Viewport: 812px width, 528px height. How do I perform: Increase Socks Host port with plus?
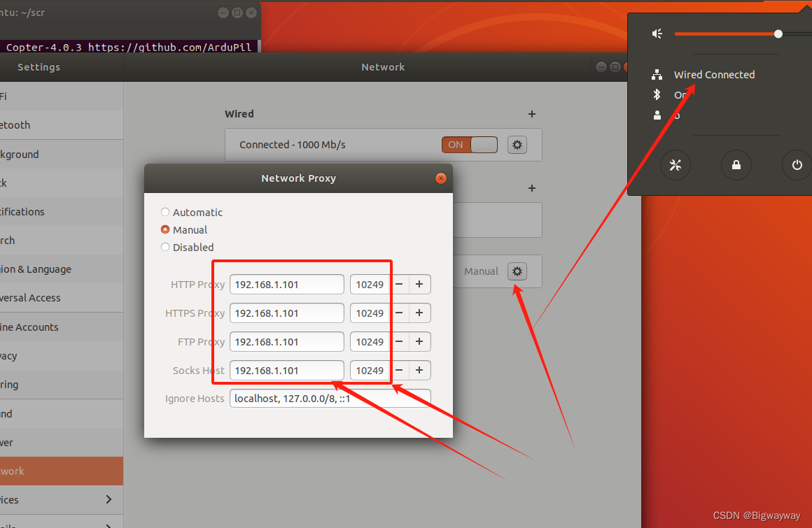coord(419,370)
